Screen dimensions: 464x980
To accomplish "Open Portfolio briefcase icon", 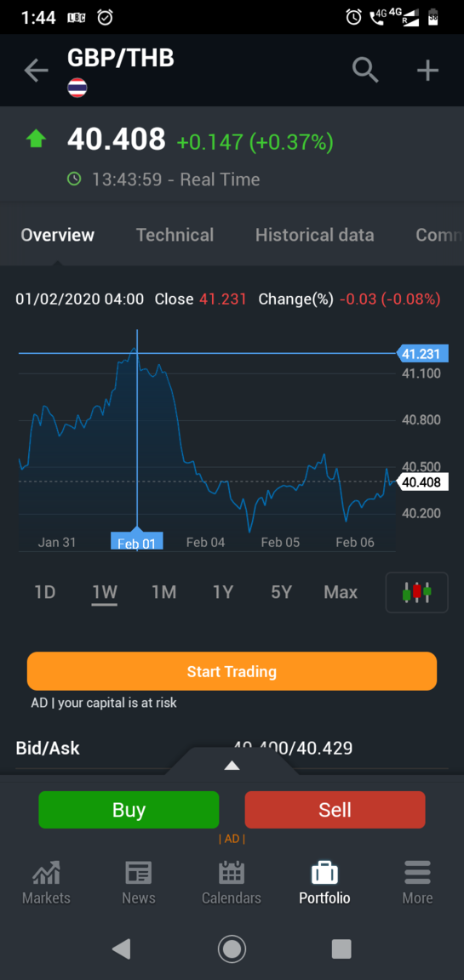I will click(x=324, y=873).
